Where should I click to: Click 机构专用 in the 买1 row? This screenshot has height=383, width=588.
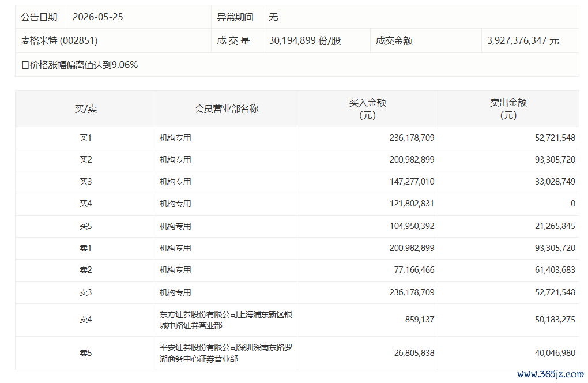point(175,138)
